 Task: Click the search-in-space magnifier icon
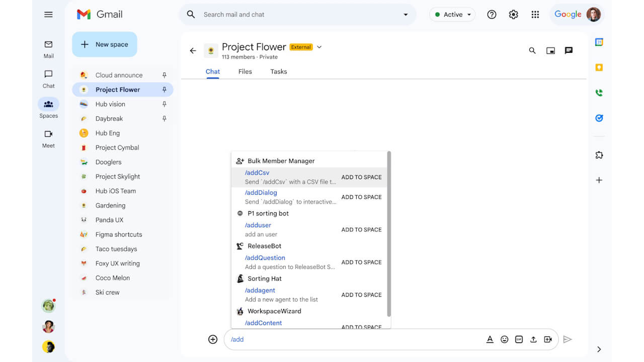pyautogui.click(x=532, y=50)
